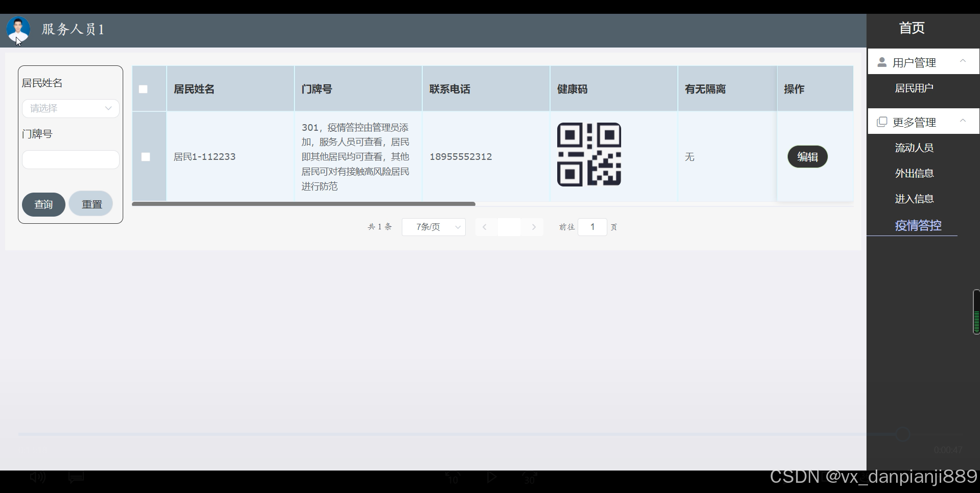Toggle the select-all header checkbox
980x493 pixels.
(x=143, y=89)
